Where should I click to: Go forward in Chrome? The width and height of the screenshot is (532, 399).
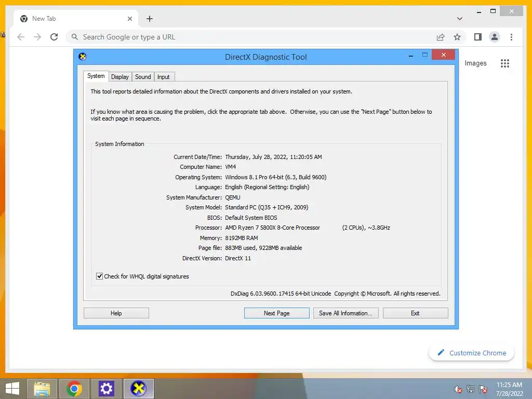[37, 37]
